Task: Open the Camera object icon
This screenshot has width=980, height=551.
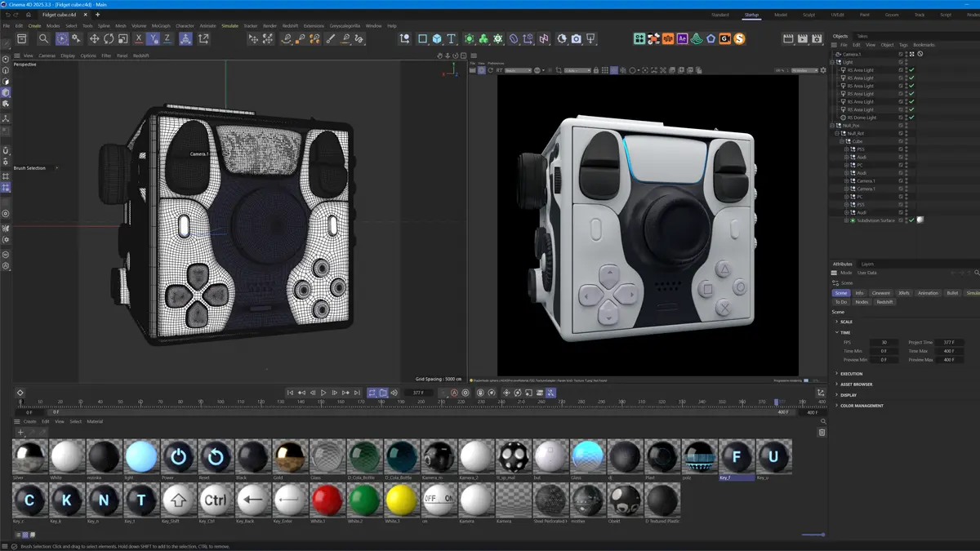Action: [577, 38]
